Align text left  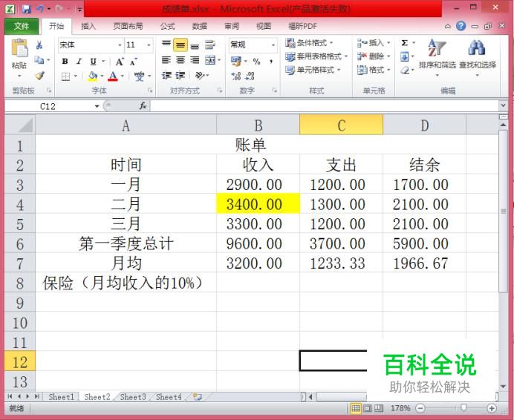point(166,60)
